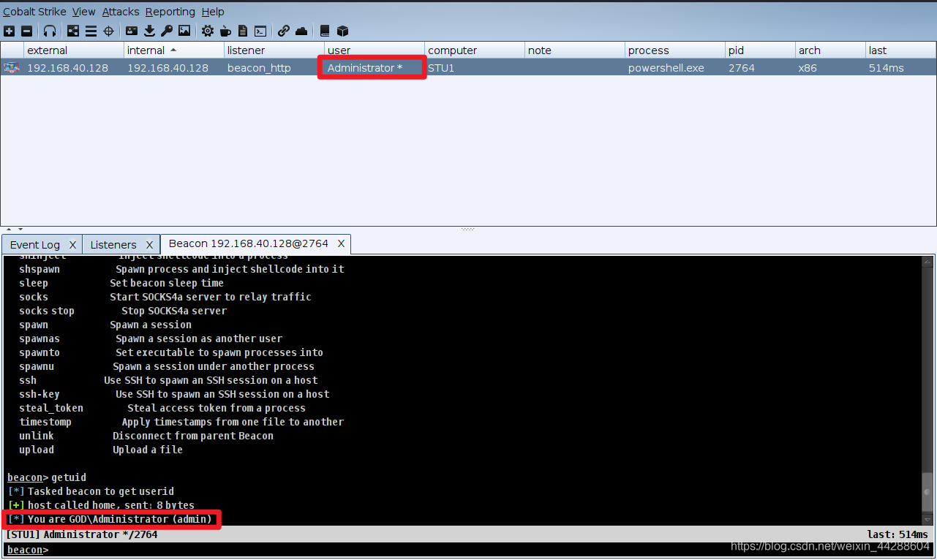Screen dimensions: 937x560
Task: Click the Java Signed Applet coffee cup icon
Action: (225, 31)
